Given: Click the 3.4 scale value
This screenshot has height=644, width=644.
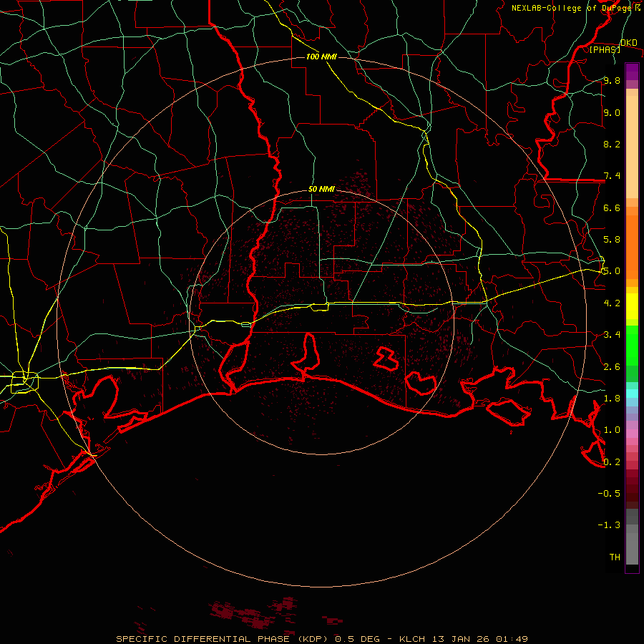Looking at the screenshot, I should [x=612, y=335].
